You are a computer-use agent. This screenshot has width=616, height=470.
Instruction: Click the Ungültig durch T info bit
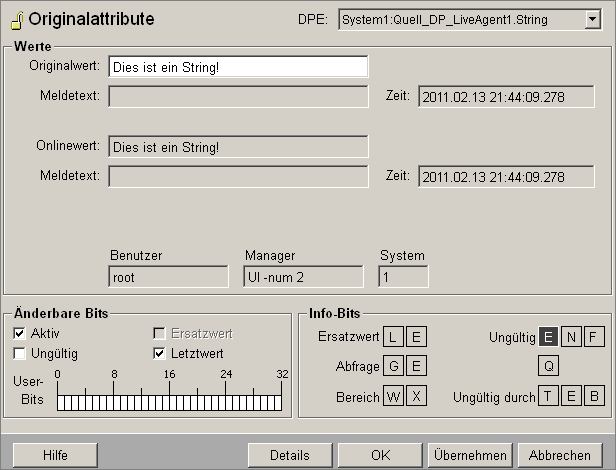tap(549, 396)
